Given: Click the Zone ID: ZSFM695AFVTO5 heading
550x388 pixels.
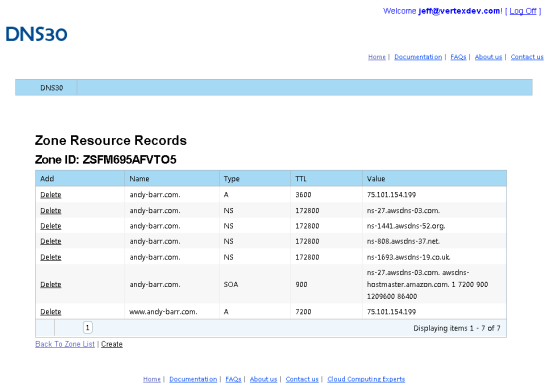Looking at the screenshot, I should (x=106, y=160).
